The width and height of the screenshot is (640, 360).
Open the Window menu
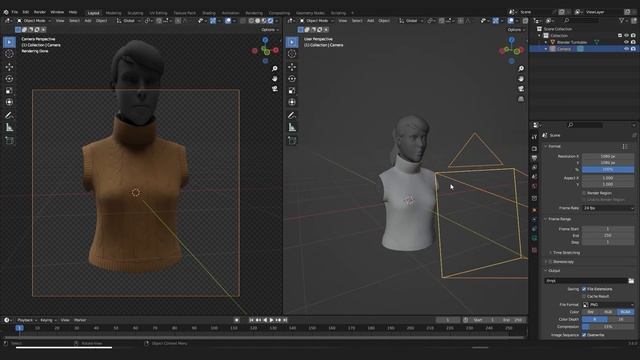pyautogui.click(x=57, y=12)
